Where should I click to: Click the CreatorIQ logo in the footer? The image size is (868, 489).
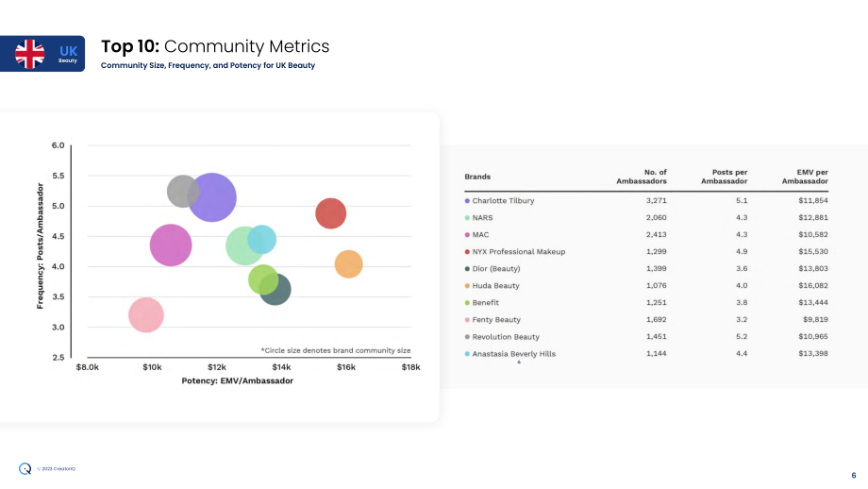pyautogui.click(x=25, y=468)
